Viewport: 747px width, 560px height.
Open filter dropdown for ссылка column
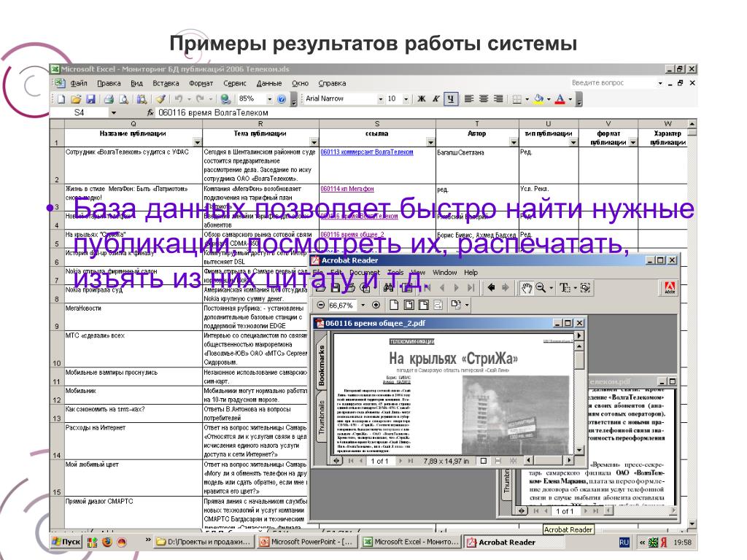430,142
